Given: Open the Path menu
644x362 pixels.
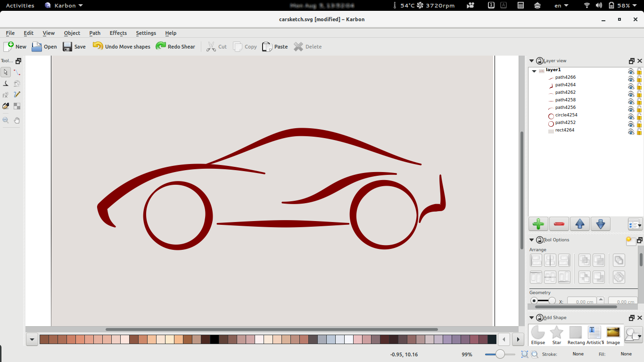Looking at the screenshot, I should click(95, 33).
